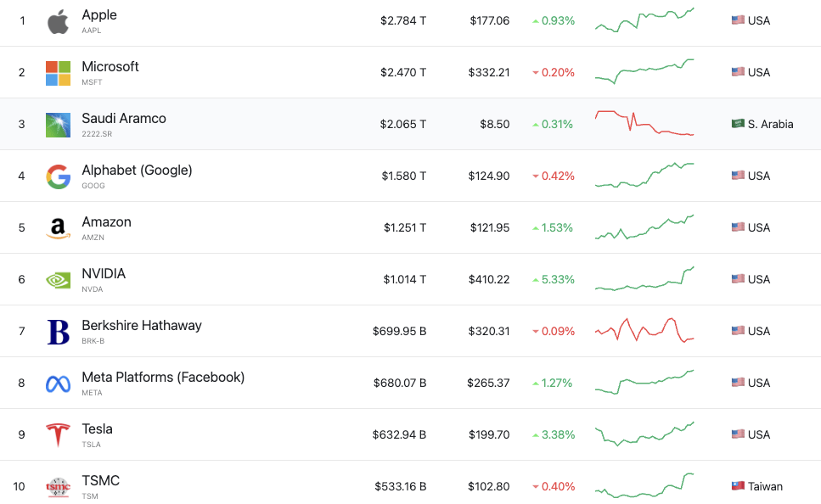Click the USA flag in Berkshire Hathaway row
This screenshot has height=504, width=821.
738,331
